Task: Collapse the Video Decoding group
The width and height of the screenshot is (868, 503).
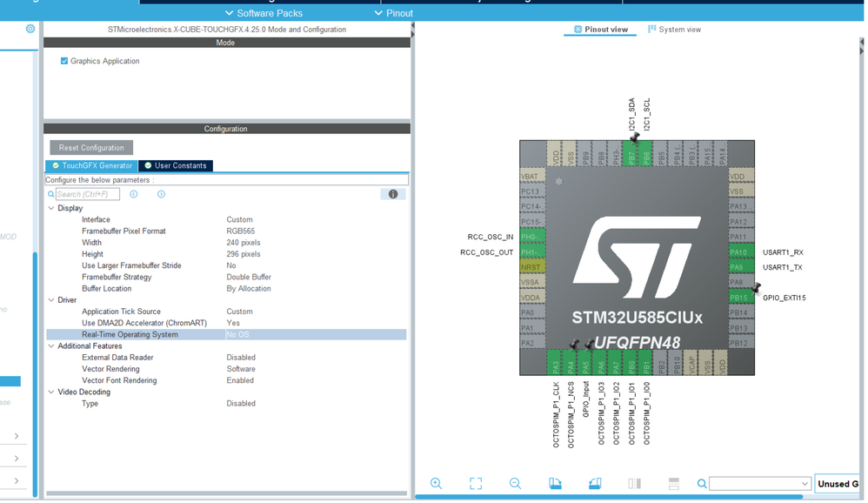Action: pyautogui.click(x=51, y=392)
